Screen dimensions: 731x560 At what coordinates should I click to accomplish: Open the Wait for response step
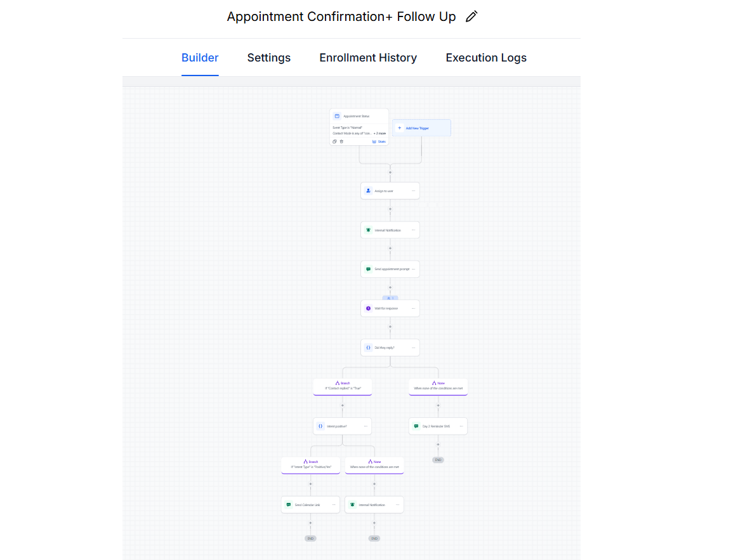pyautogui.click(x=390, y=308)
